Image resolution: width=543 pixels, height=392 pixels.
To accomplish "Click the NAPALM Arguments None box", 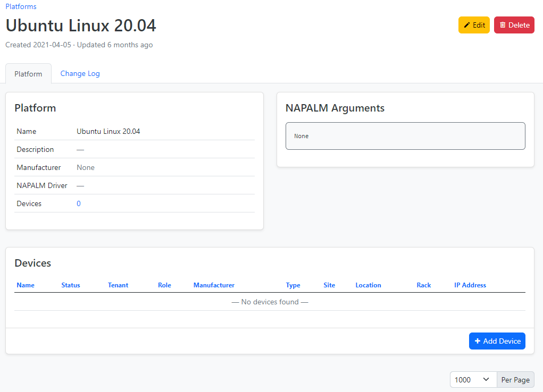I will pyautogui.click(x=405, y=136).
